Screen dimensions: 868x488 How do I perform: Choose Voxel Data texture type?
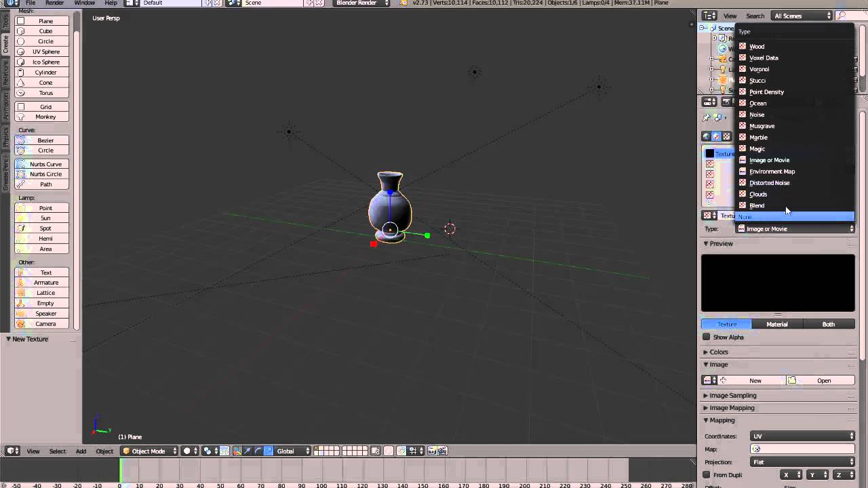(x=794, y=58)
